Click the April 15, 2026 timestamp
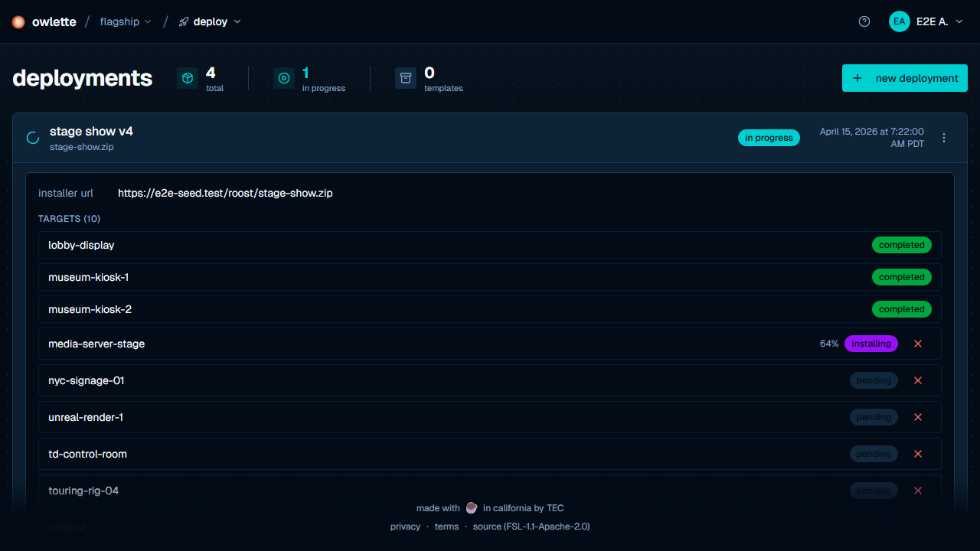Viewport: 980px width, 551px height. (x=872, y=138)
